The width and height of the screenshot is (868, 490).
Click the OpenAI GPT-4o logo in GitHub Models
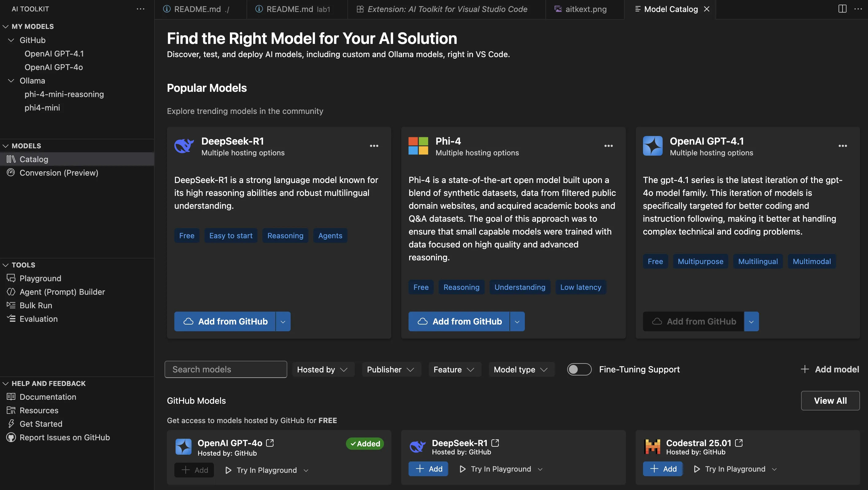pyautogui.click(x=183, y=447)
